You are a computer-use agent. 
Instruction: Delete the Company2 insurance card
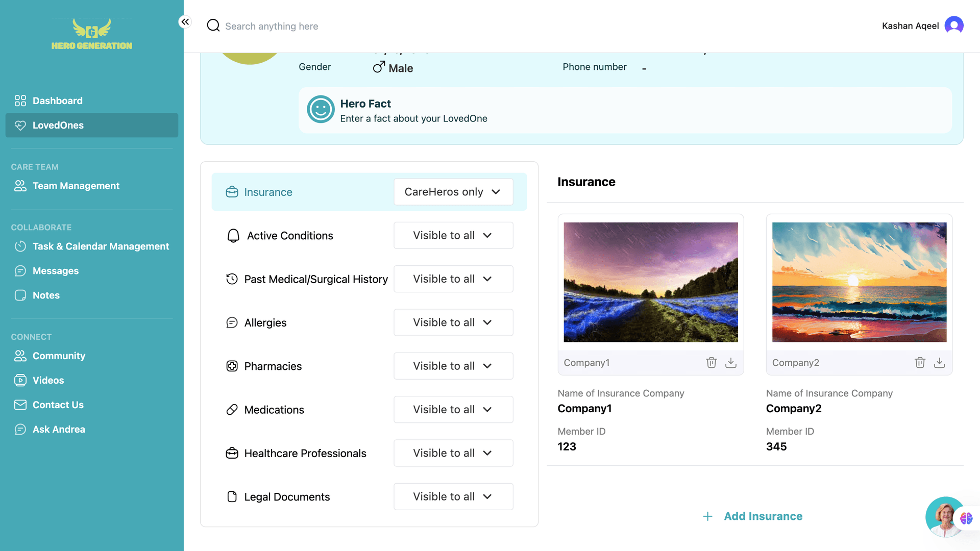pos(920,363)
